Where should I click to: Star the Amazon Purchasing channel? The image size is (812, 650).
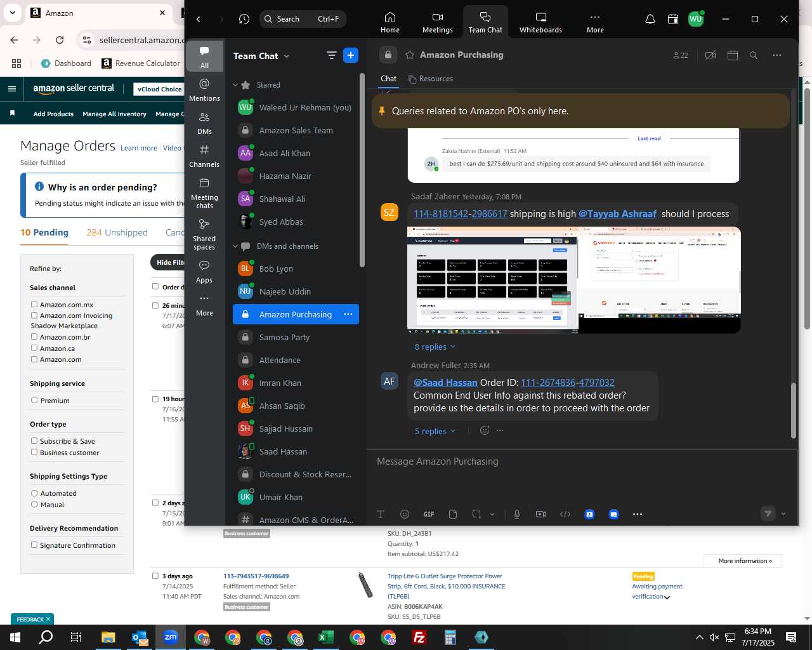[x=410, y=55]
